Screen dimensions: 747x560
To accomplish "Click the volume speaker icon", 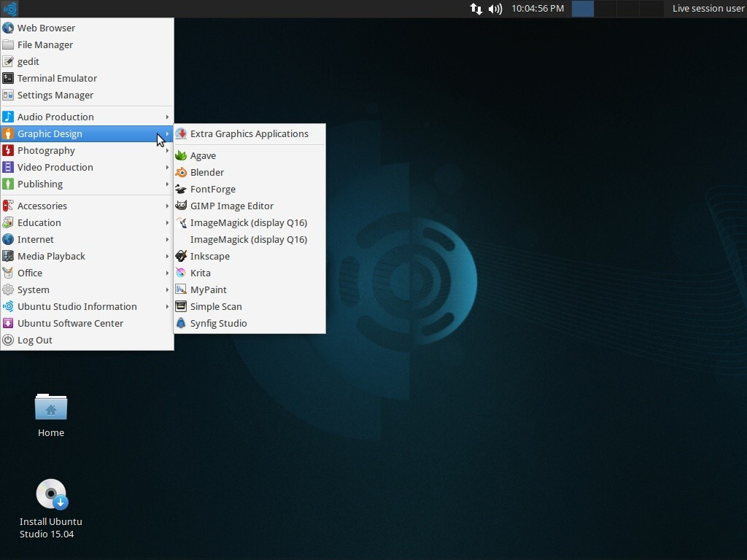I will [495, 9].
